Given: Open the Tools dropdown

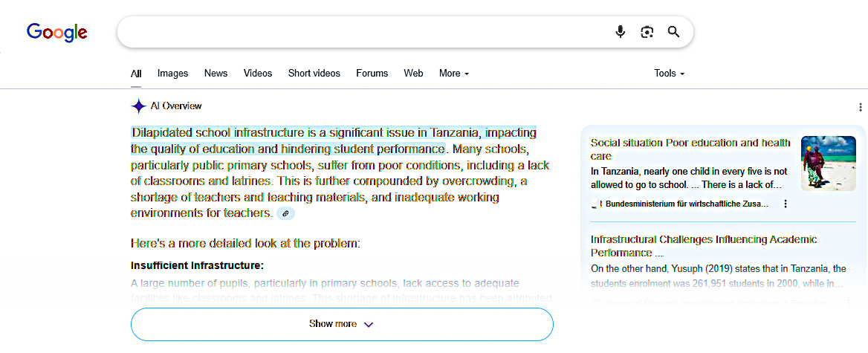Looking at the screenshot, I should tap(669, 74).
